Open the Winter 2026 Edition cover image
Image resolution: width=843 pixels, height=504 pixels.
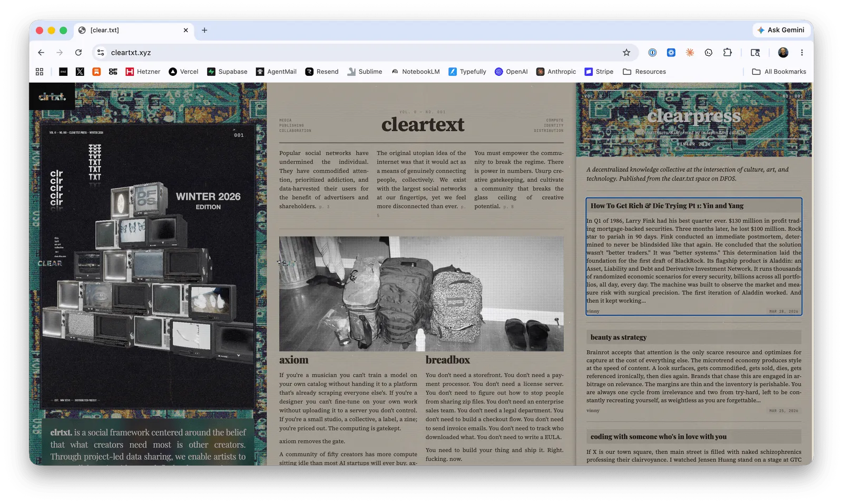(148, 266)
